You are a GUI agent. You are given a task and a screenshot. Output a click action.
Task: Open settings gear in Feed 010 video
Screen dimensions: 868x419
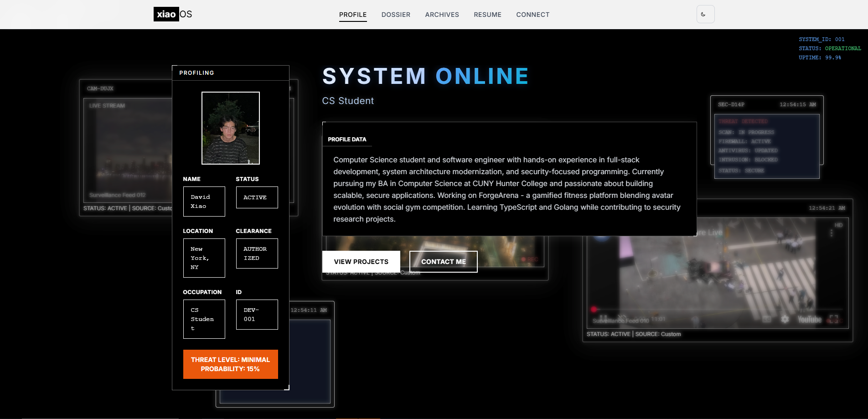pyautogui.click(x=785, y=319)
